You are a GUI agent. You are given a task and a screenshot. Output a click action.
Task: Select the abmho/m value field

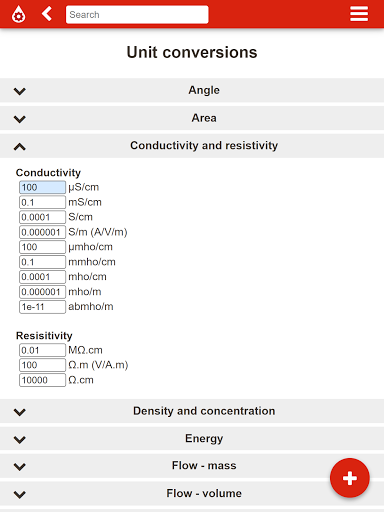pos(42,307)
